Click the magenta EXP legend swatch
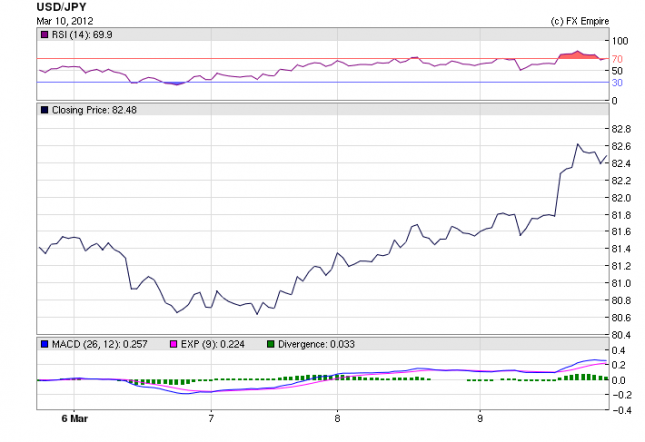The height and width of the screenshot is (442, 645). (174, 344)
